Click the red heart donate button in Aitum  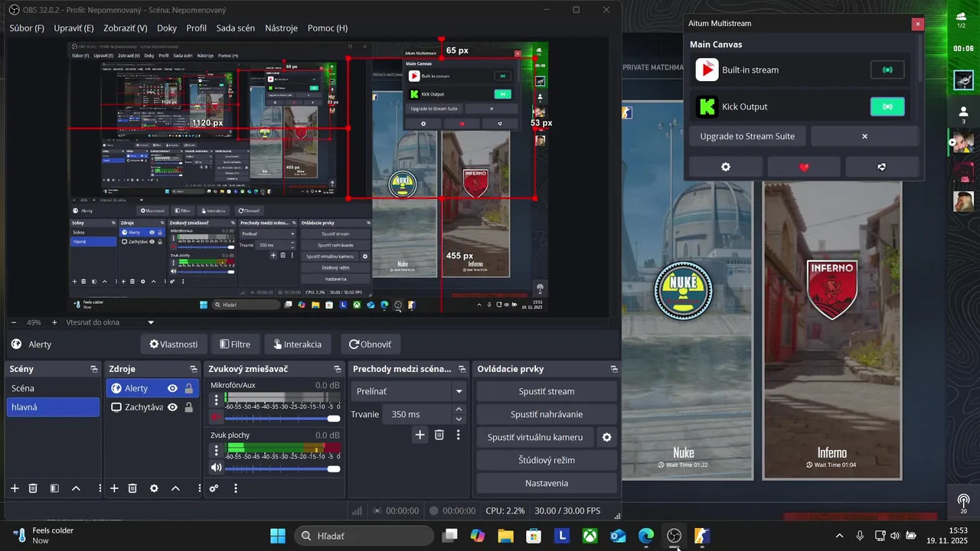click(x=804, y=167)
